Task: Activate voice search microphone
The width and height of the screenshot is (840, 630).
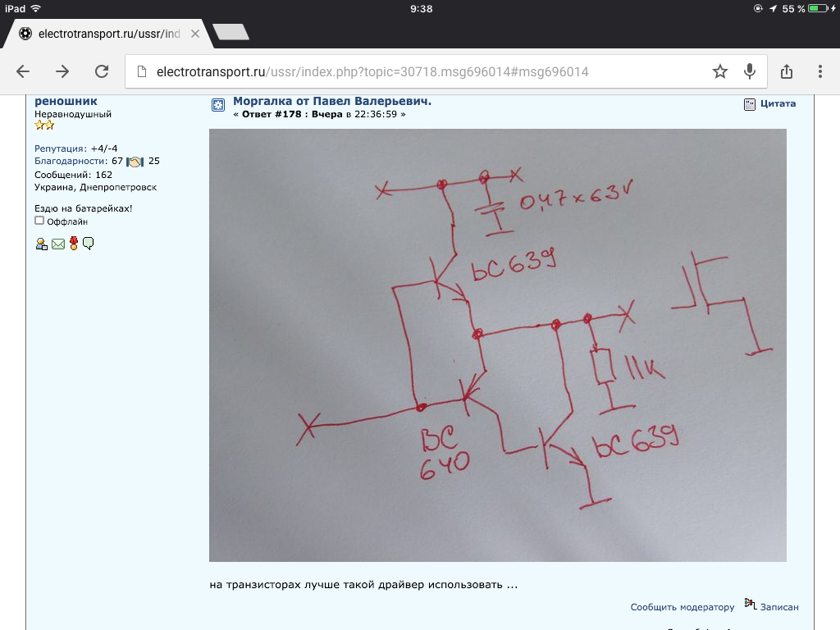Action: [x=749, y=71]
